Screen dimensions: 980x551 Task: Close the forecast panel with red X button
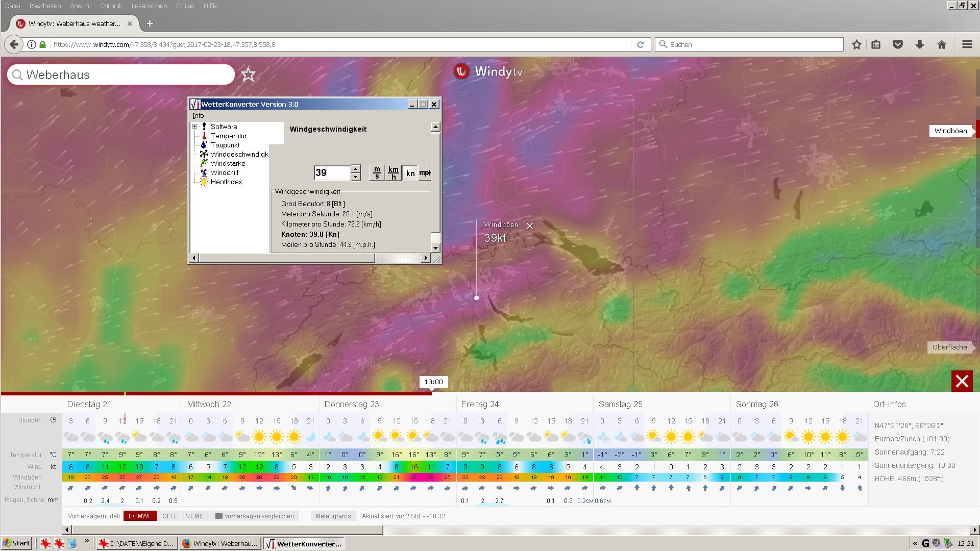pyautogui.click(x=962, y=381)
